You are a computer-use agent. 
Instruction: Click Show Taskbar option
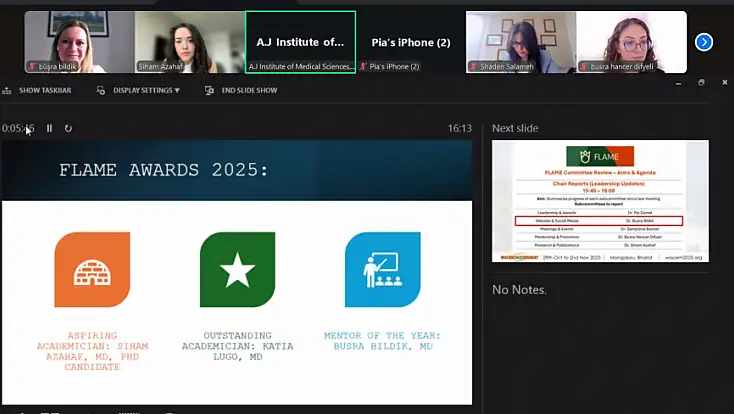[37, 90]
